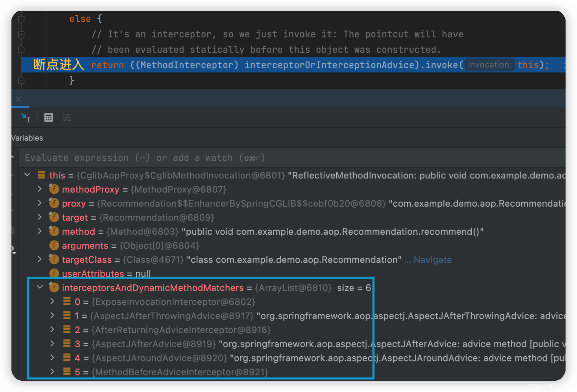Click the Navigate link for targetClass
This screenshot has width=577, height=392.
(x=432, y=260)
